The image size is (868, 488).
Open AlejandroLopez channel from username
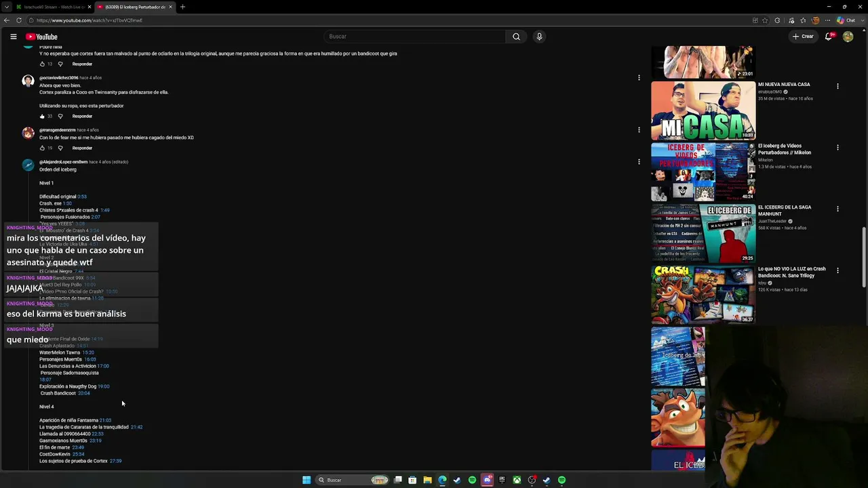[63, 162]
